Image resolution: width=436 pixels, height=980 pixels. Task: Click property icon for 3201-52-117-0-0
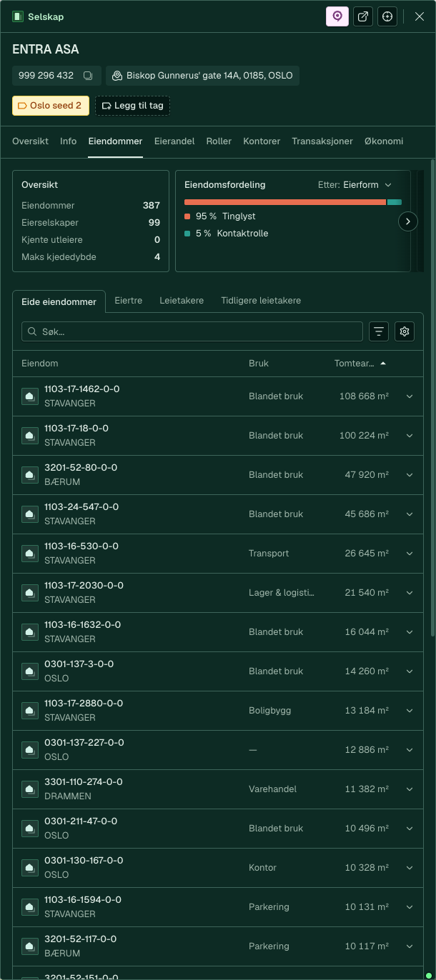30,946
